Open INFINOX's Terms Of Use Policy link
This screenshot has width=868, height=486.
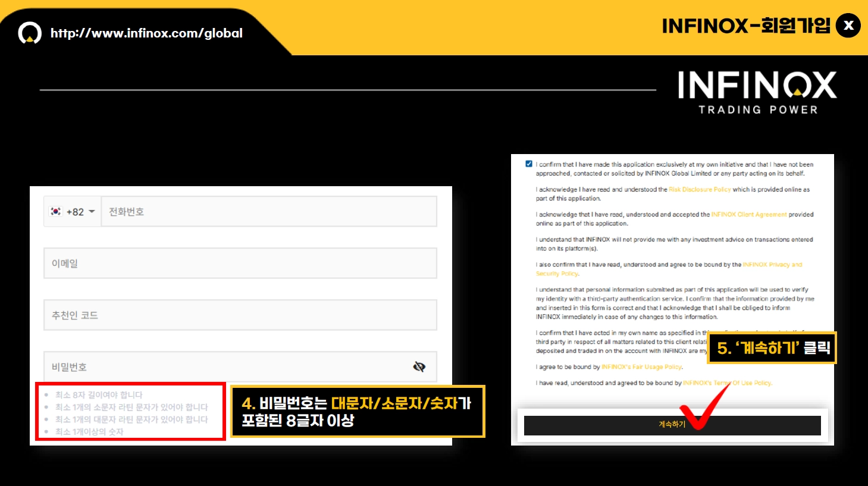[x=727, y=383]
